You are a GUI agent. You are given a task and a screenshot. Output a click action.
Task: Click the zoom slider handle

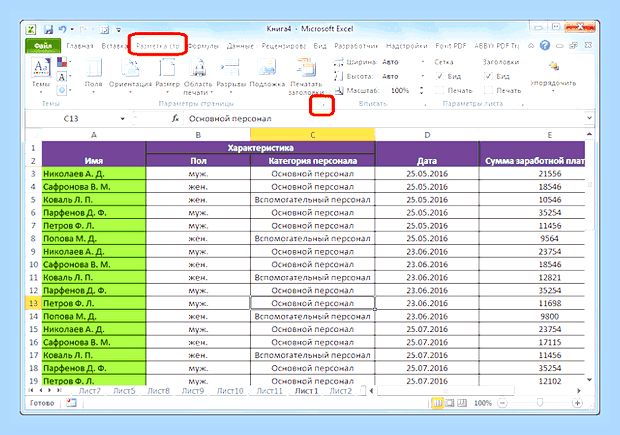click(x=540, y=403)
